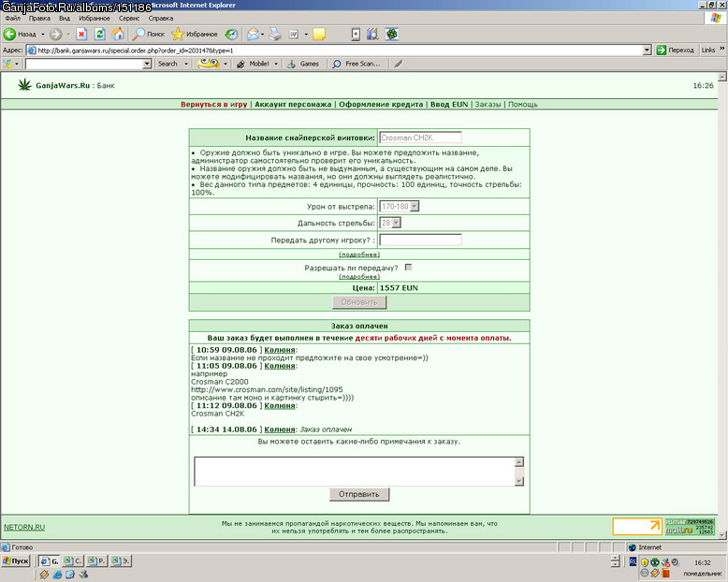Click in the 'Передать другому игроку?' input field

pyautogui.click(x=420, y=240)
